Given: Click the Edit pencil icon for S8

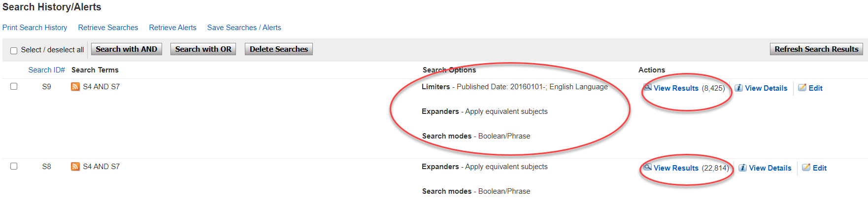Looking at the screenshot, I should pos(806,167).
